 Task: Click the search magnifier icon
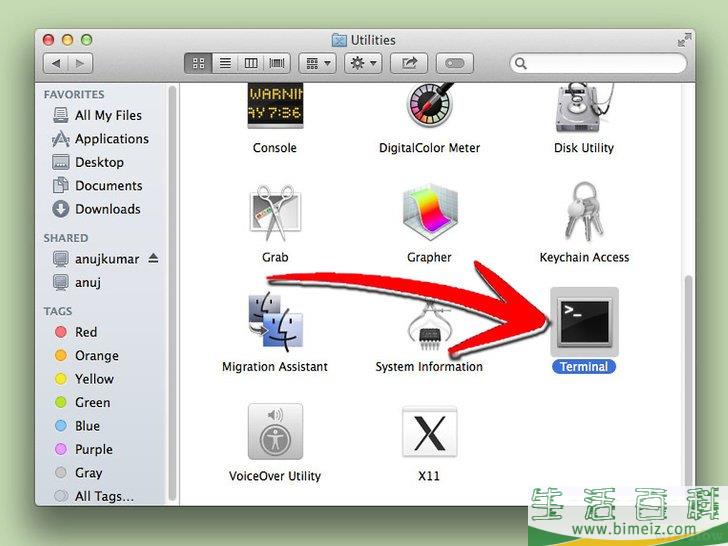tap(521, 64)
